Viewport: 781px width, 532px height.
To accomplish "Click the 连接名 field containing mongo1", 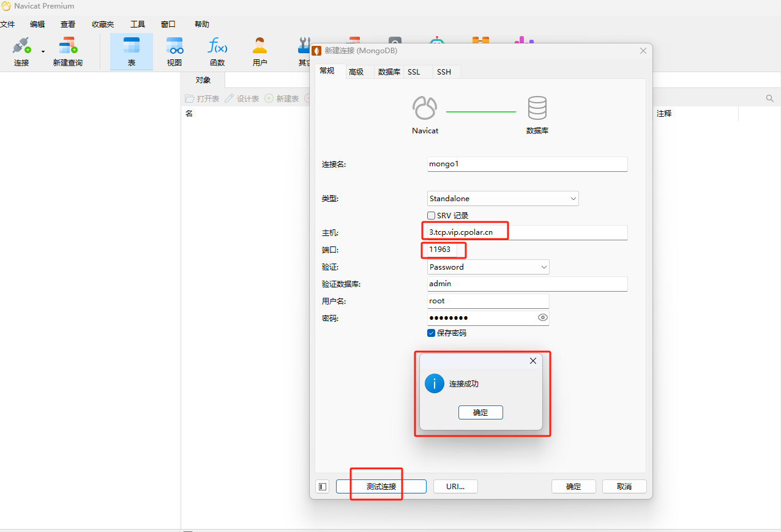I will pyautogui.click(x=528, y=164).
